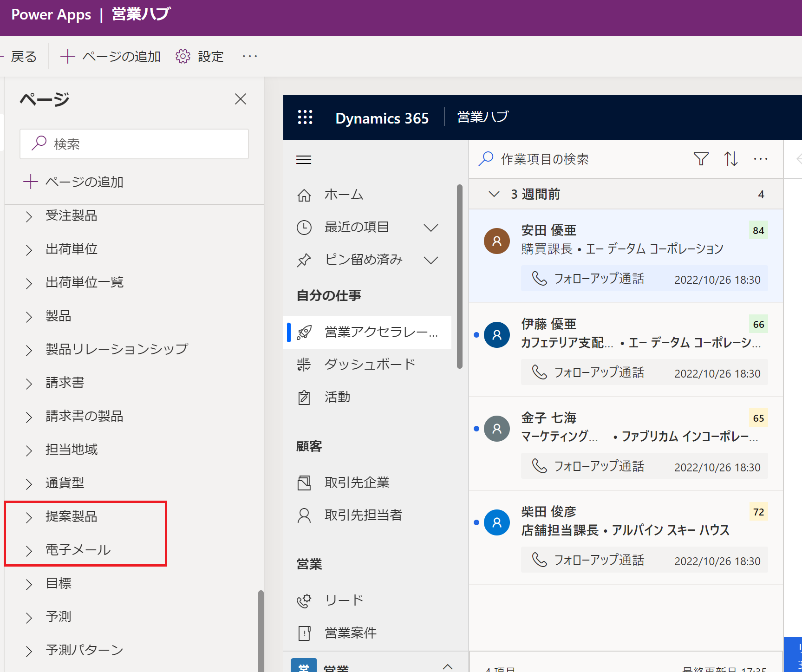Click the ダッシュボード icon
The width and height of the screenshot is (802, 672).
(304, 365)
